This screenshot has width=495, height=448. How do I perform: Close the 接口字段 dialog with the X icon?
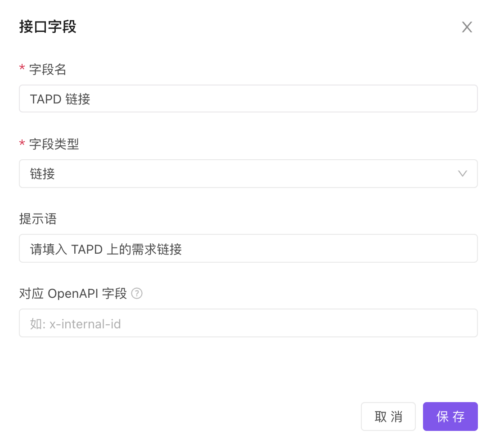click(x=467, y=27)
